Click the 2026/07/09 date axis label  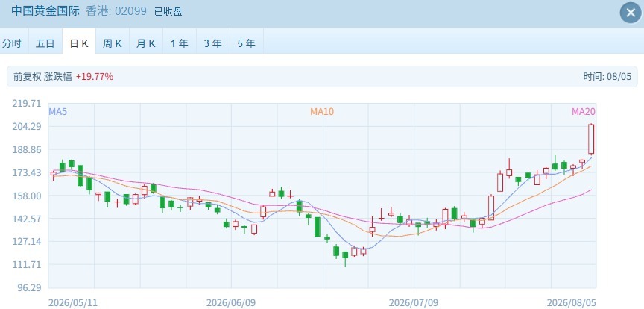click(x=414, y=303)
